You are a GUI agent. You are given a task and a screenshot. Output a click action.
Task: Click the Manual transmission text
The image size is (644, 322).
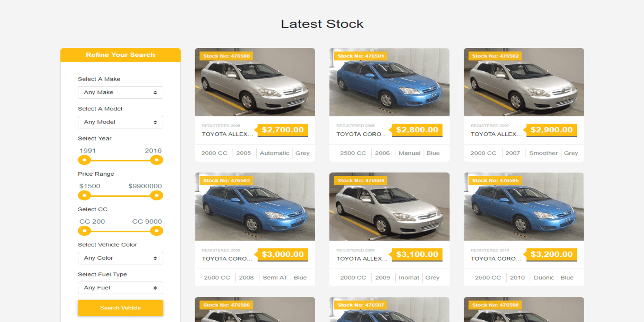tap(410, 153)
